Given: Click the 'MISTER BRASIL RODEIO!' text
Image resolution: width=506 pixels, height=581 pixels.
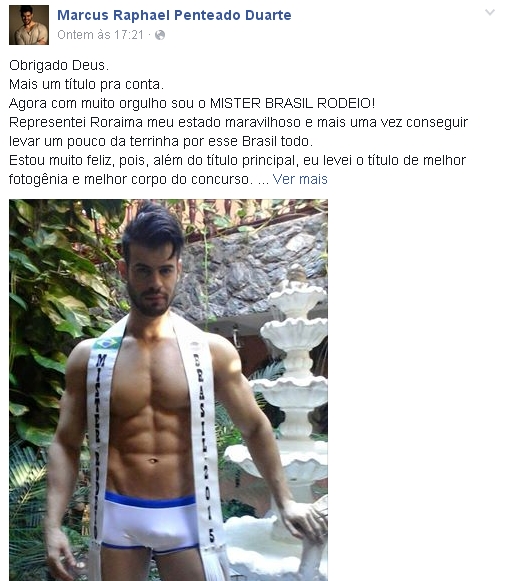Looking at the screenshot, I should (x=293, y=103).
